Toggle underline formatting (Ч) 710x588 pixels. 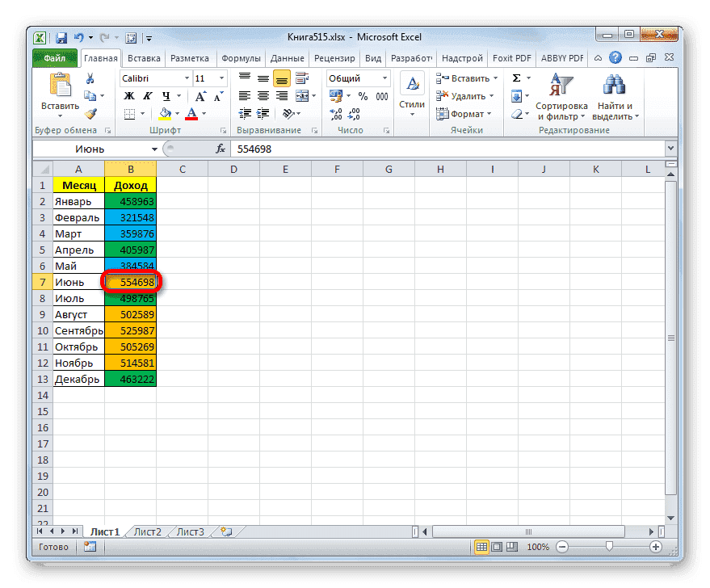(166, 96)
